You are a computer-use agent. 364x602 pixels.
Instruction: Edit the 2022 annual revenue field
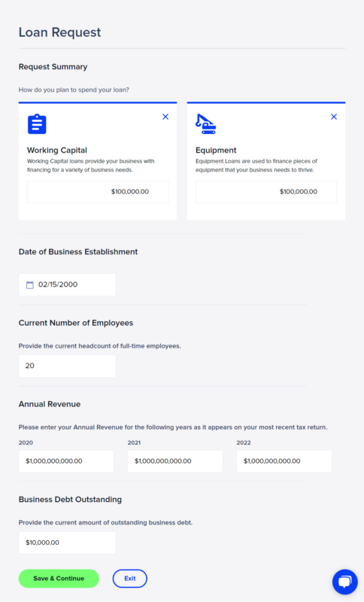[284, 461]
